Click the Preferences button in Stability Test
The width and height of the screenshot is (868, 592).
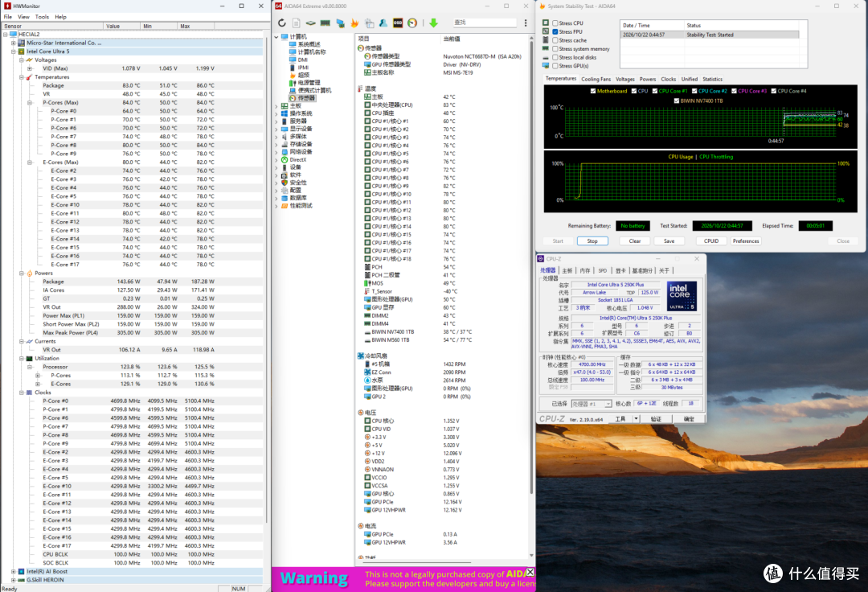tap(746, 240)
